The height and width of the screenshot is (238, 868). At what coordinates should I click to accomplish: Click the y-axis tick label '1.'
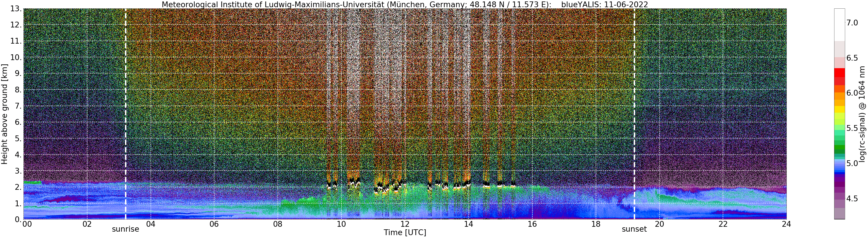pyautogui.click(x=18, y=203)
